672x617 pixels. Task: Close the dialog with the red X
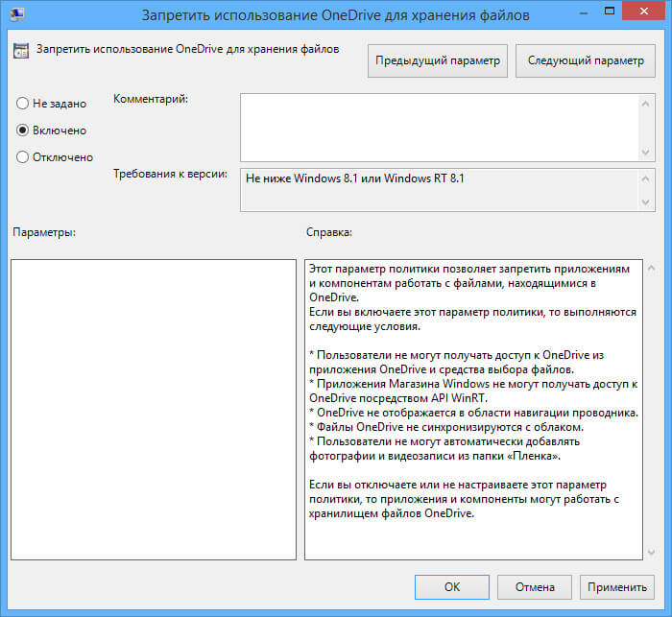(644, 12)
